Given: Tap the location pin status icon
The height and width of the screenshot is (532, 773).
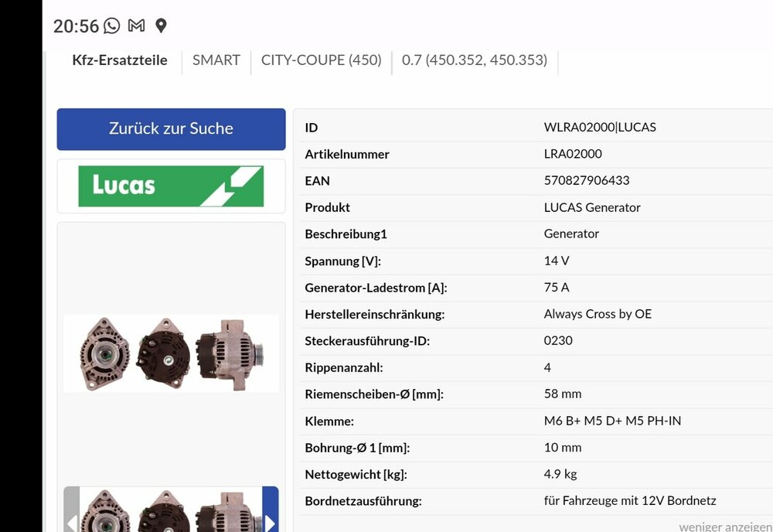Looking at the screenshot, I should point(161,26).
